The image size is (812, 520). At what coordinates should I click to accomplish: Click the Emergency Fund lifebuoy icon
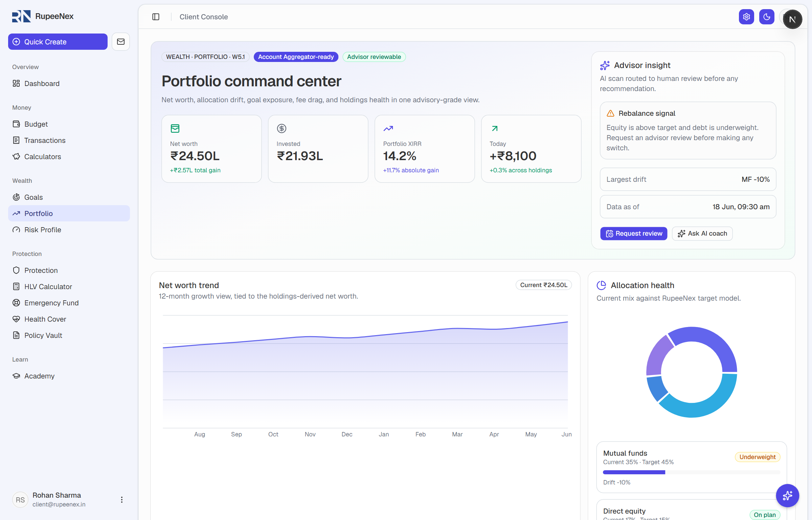point(16,303)
